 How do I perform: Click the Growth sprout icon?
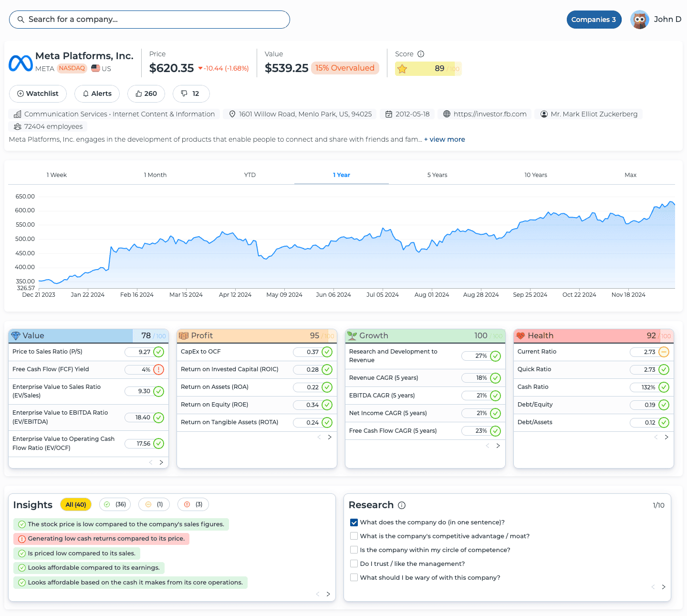pyautogui.click(x=352, y=336)
